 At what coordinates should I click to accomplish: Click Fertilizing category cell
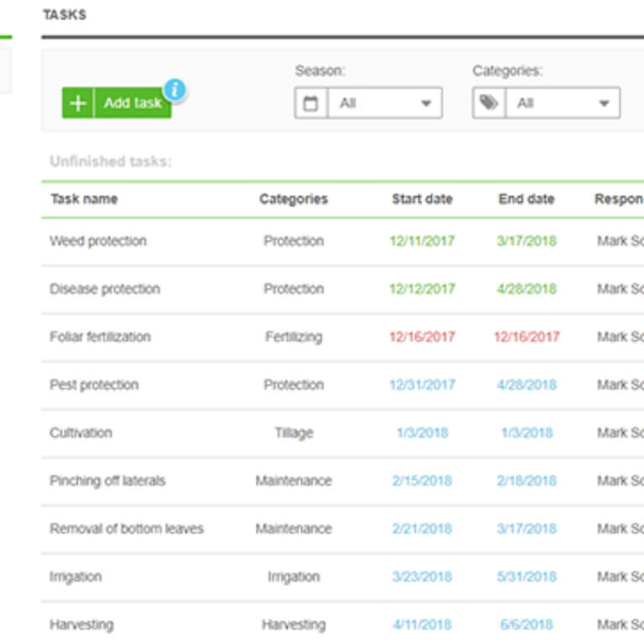293,337
